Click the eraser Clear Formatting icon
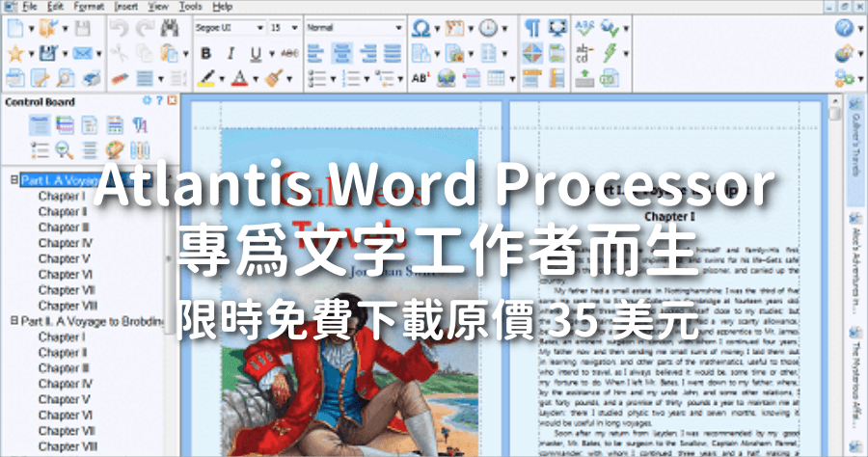Screen dimensions: 868x457 120,78
